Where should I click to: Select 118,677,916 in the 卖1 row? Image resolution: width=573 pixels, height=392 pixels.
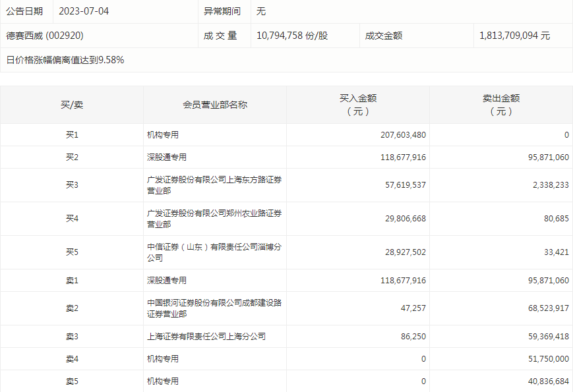coord(403,280)
